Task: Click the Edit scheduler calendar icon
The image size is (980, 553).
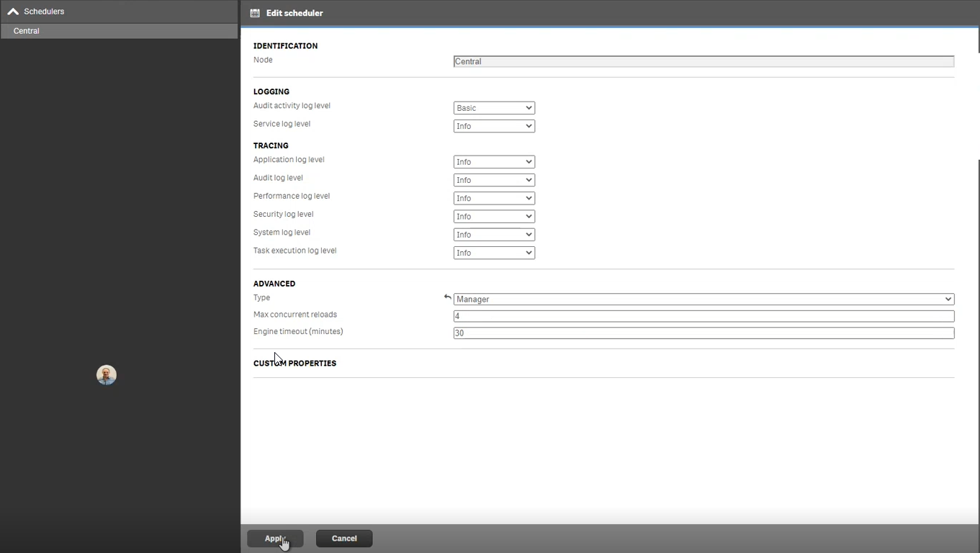Action: (255, 13)
